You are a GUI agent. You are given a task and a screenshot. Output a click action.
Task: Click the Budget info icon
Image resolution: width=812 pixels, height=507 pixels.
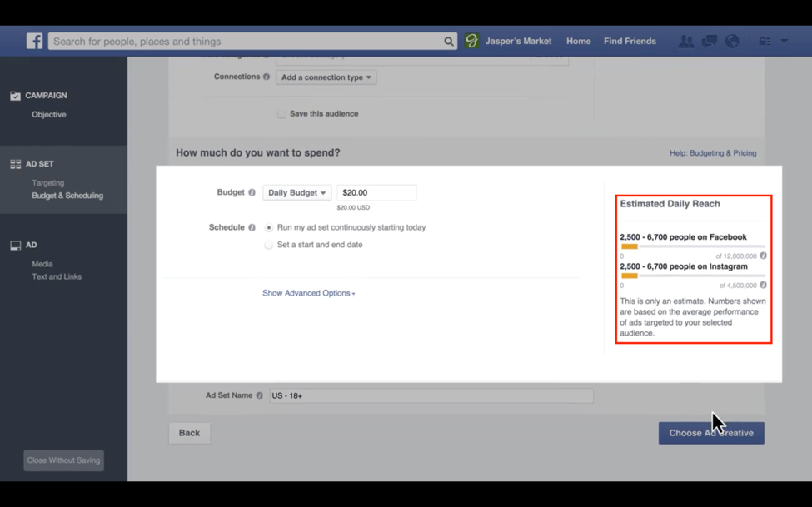[x=252, y=192]
